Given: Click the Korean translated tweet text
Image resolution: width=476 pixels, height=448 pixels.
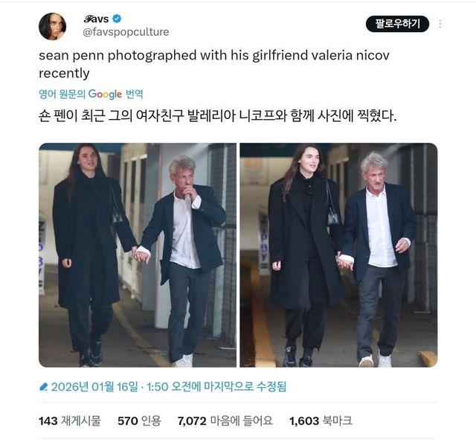Looking at the screenshot, I should pyautogui.click(x=218, y=115).
